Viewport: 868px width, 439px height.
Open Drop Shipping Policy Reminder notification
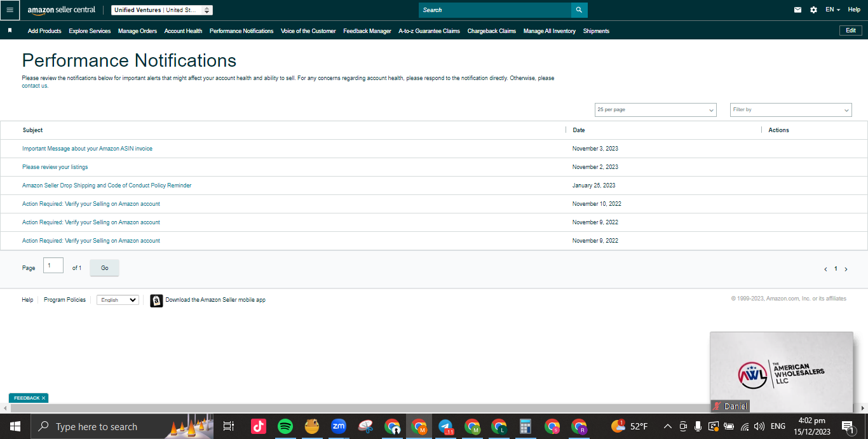[x=107, y=186]
